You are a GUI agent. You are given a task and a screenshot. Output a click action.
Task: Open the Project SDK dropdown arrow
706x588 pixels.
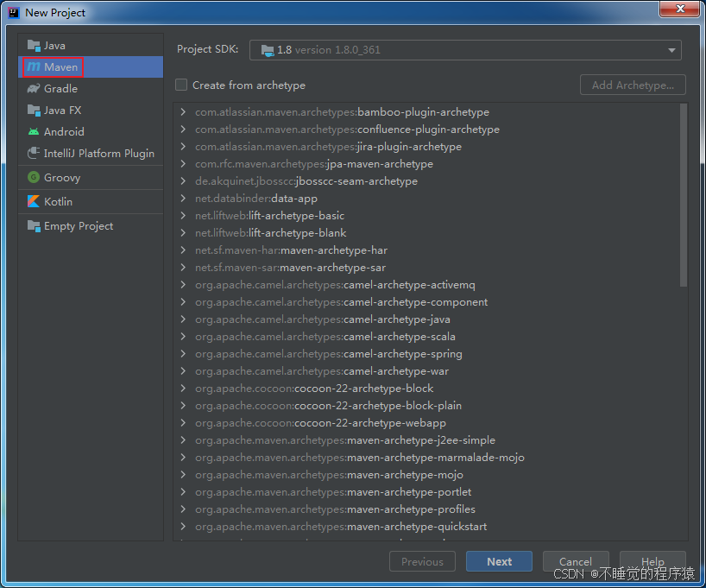671,50
